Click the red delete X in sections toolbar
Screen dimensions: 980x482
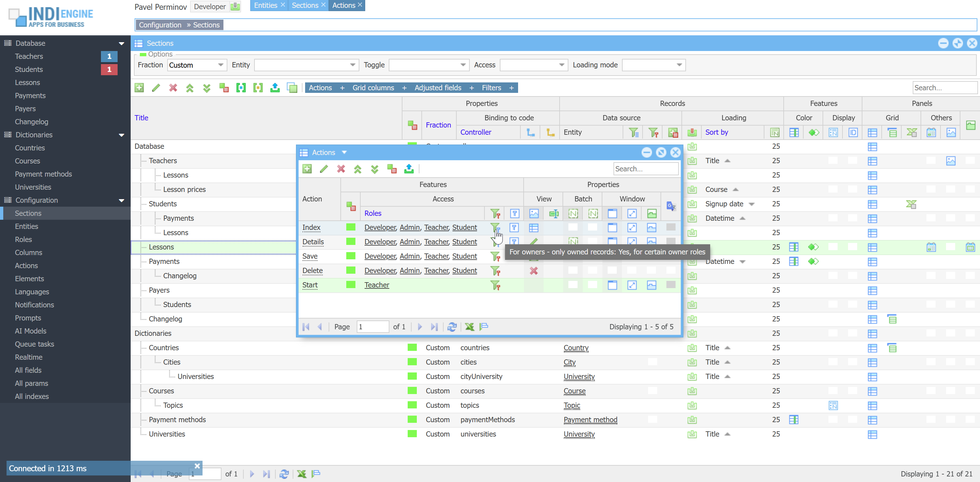pos(173,88)
